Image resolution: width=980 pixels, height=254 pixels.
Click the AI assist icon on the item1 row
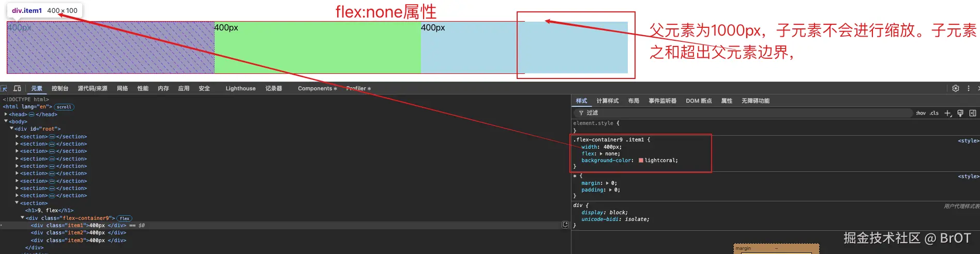point(565,225)
